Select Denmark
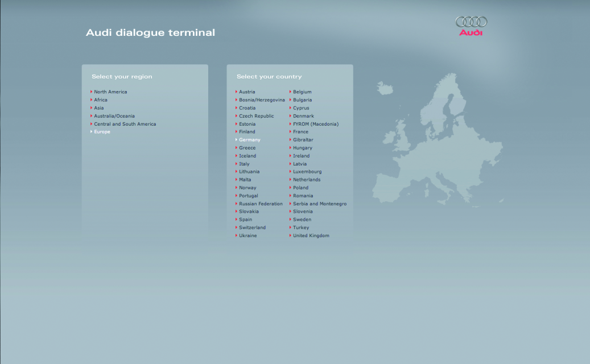Screen dimensions: 590x364 pyautogui.click(x=303, y=116)
